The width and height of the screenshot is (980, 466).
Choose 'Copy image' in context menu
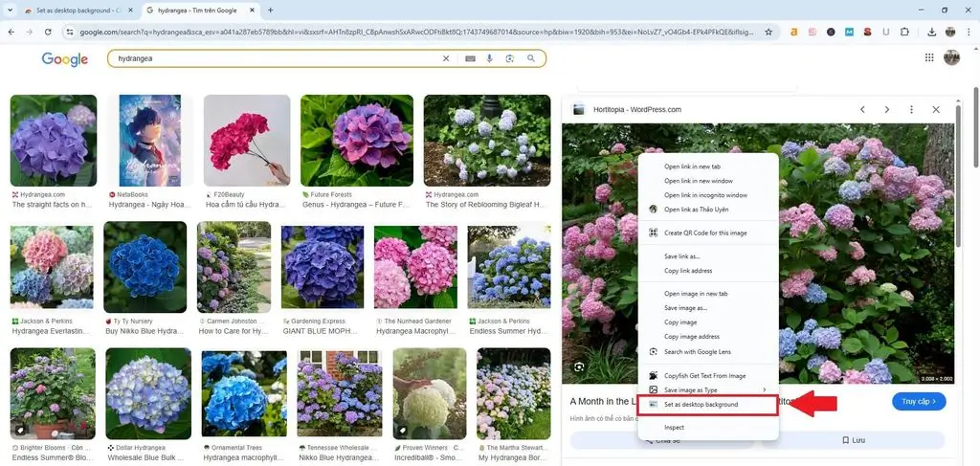click(x=707, y=322)
